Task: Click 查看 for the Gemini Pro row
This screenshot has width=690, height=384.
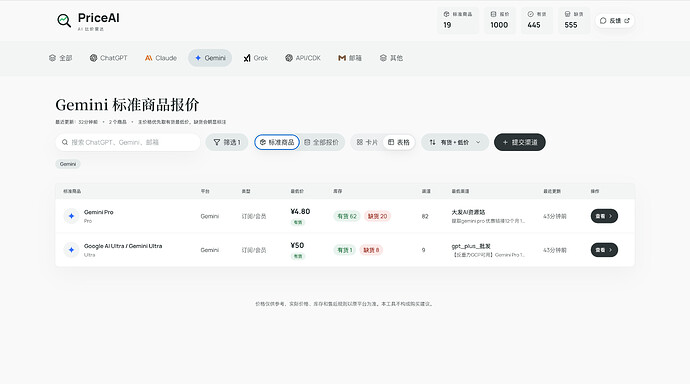Action: (x=604, y=216)
